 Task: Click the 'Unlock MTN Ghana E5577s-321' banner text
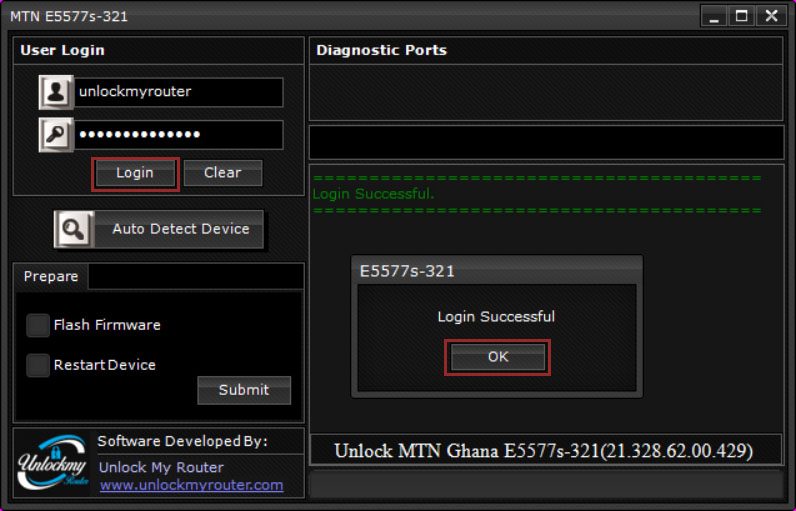(544, 451)
